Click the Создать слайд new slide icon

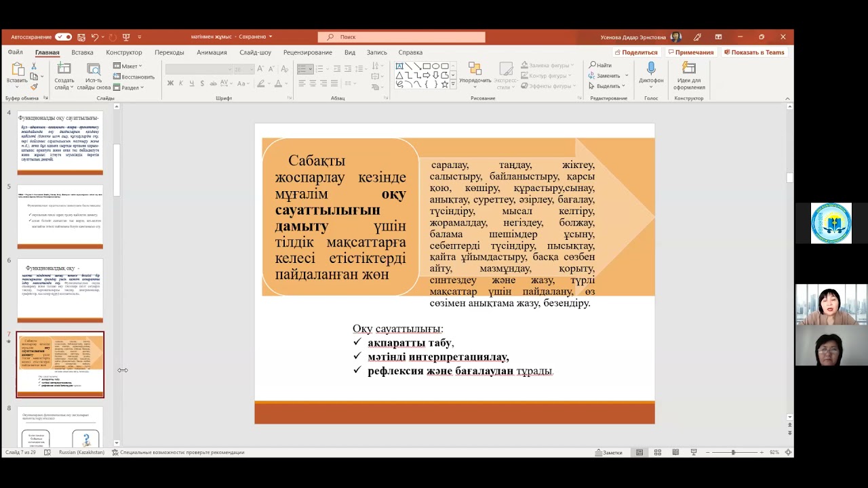[64, 69]
